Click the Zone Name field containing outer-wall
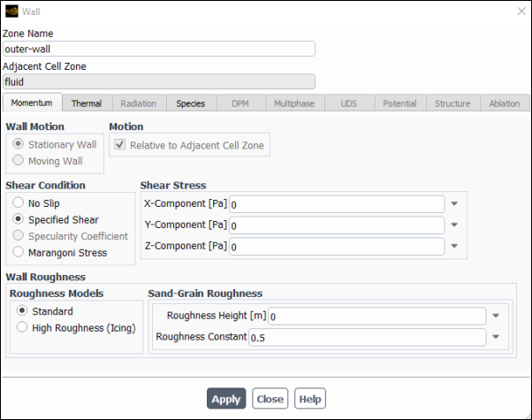Viewport: 532px width, 420px height. pyautogui.click(x=159, y=49)
